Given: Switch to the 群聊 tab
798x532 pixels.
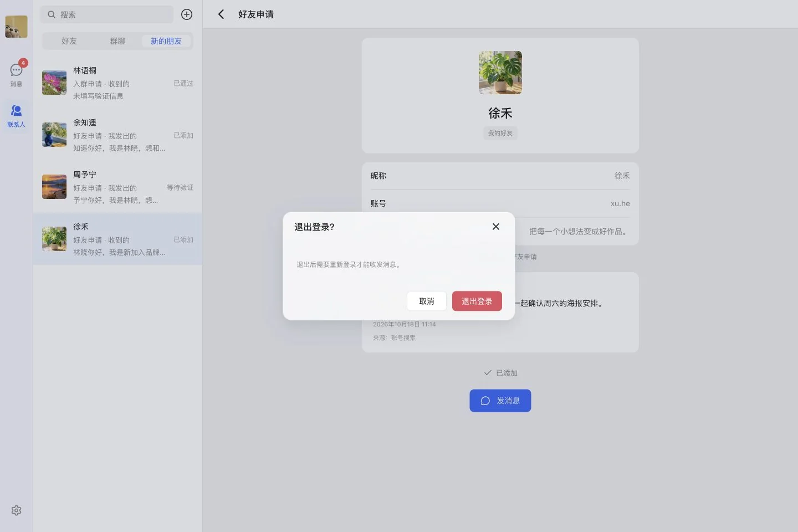Looking at the screenshot, I should point(117,41).
